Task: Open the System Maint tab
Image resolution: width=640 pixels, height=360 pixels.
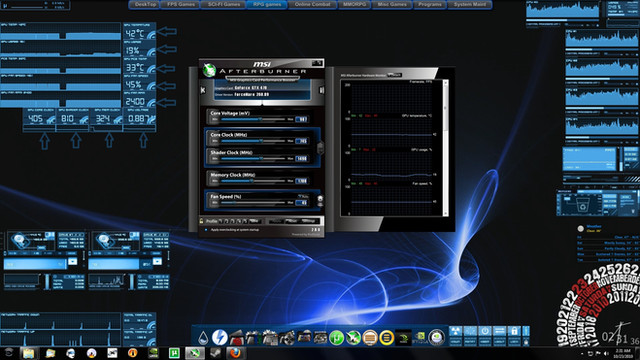Action: [x=470, y=4]
